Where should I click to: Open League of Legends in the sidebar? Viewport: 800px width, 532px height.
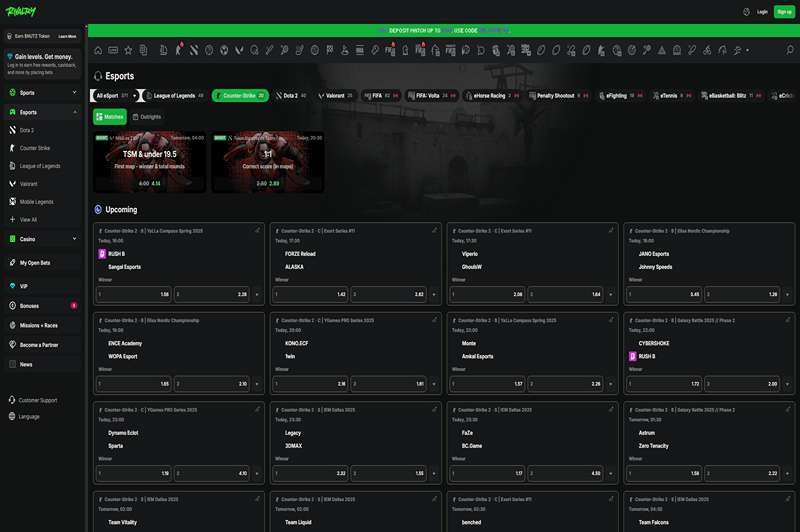tap(42, 166)
